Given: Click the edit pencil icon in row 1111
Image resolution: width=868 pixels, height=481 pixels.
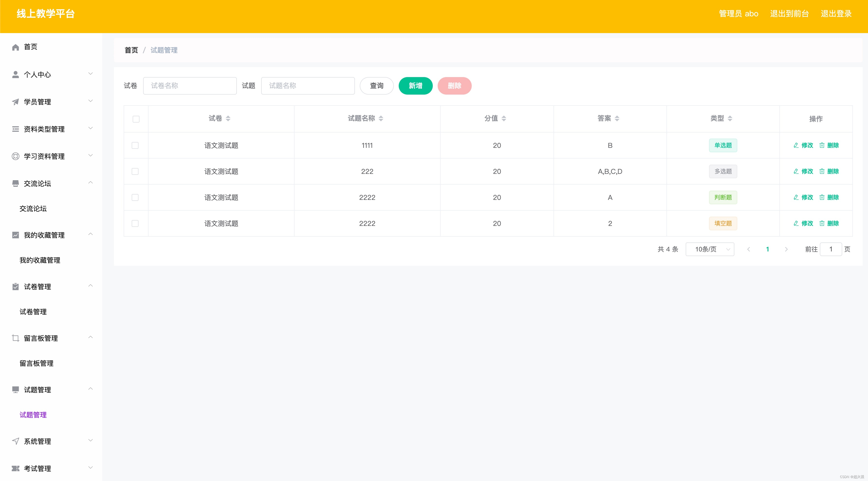Looking at the screenshot, I should pos(796,145).
